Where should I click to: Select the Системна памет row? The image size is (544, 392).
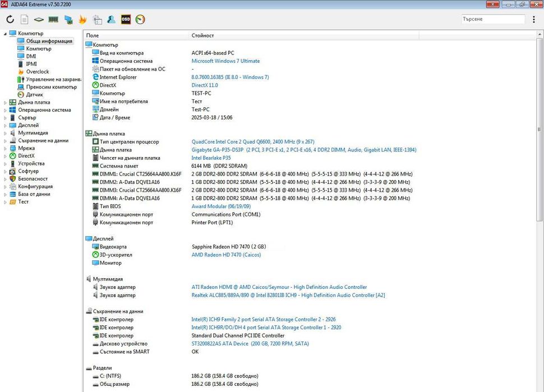coord(310,166)
